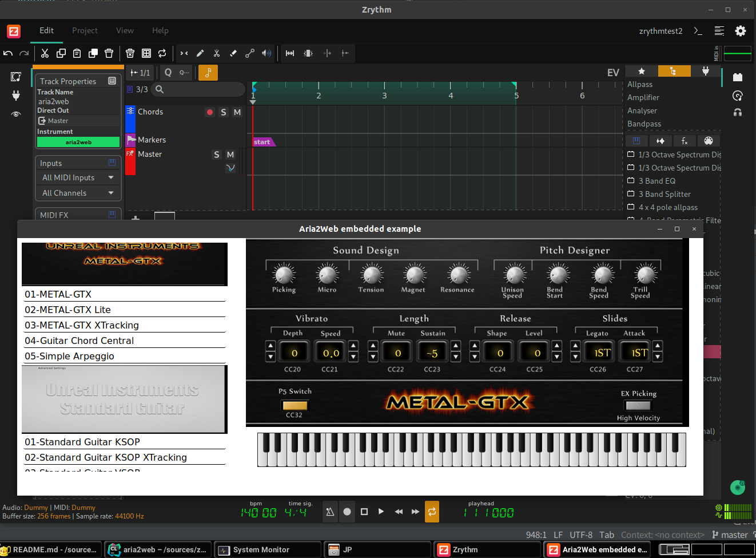The width and height of the screenshot is (756, 558).
Task: Click the Master direct out button
Action: (78, 121)
